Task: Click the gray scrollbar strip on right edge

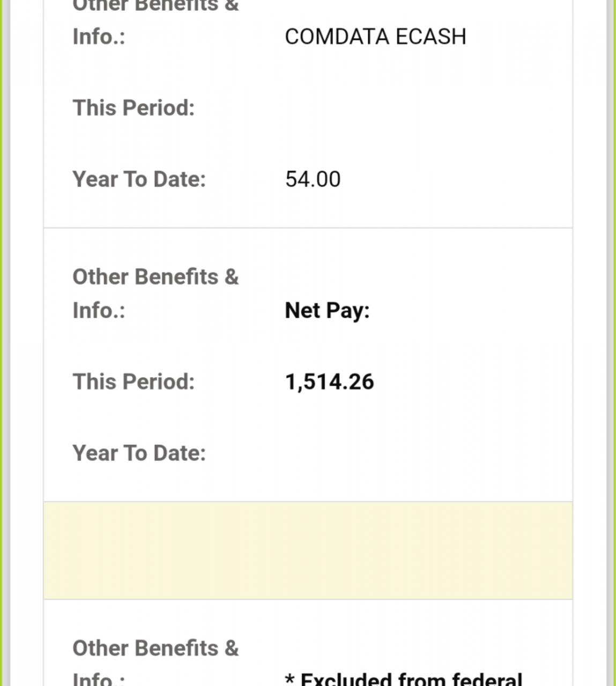Action: [610, 343]
